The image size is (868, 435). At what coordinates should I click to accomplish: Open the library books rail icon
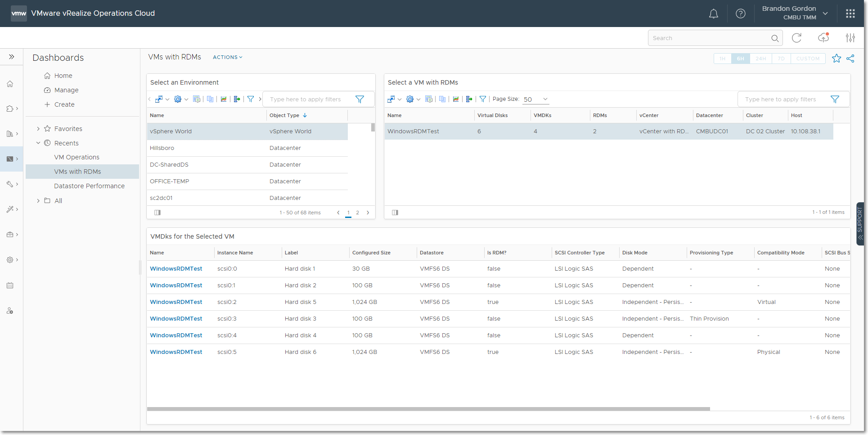point(10,134)
